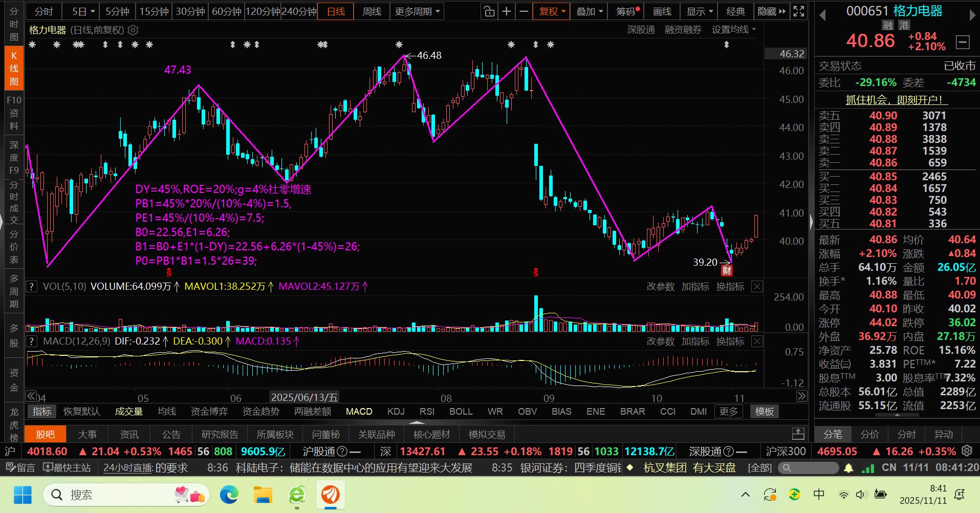Click 恢复默认 to reset indicators
Viewport: 980px width, 513px height.
click(x=82, y=411)
